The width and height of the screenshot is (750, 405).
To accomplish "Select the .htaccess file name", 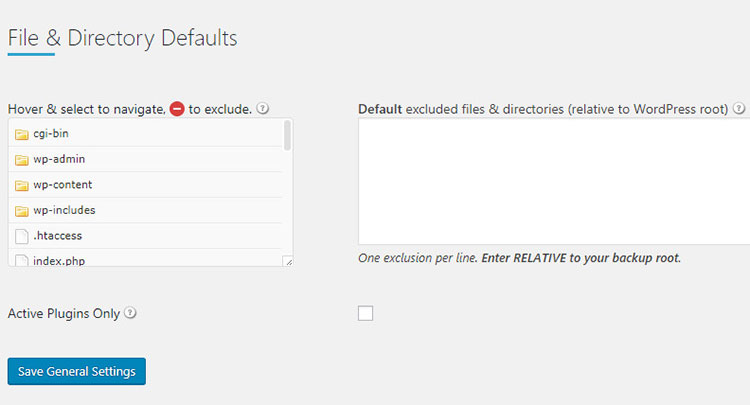I will (58, 236).
